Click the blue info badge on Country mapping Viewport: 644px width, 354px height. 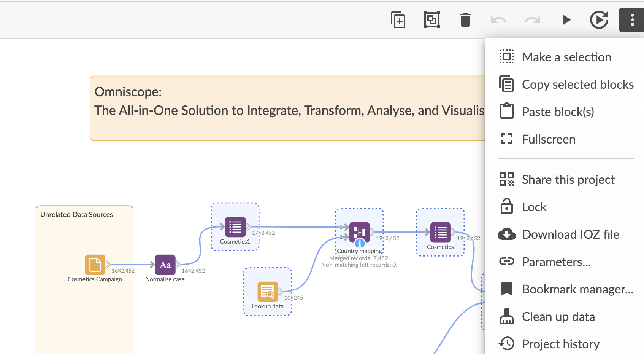pos(360,243)
